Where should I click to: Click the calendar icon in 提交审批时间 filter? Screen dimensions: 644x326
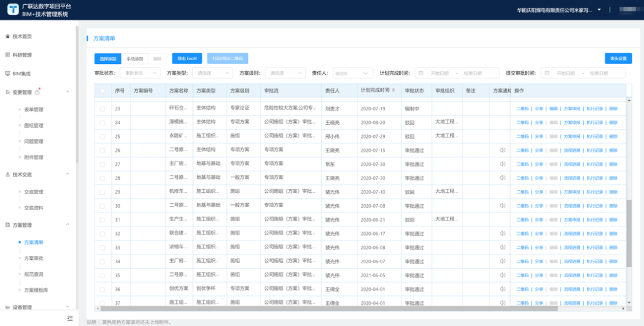point(547,73)
